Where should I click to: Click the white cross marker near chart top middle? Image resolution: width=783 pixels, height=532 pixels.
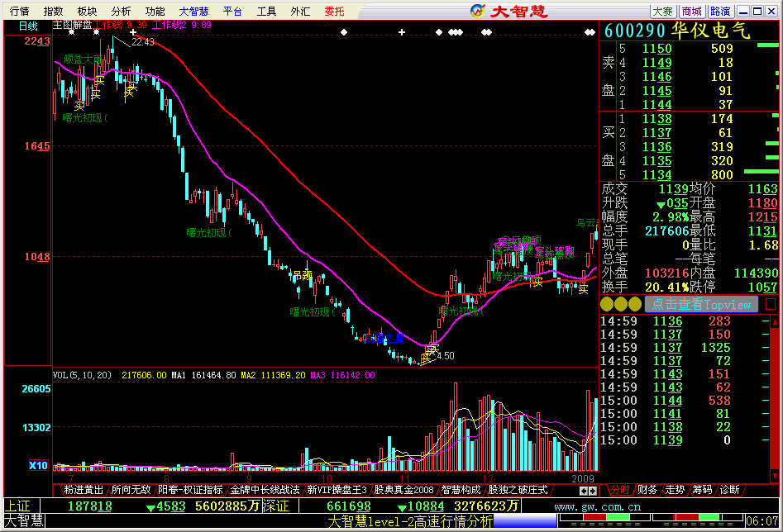402,32
